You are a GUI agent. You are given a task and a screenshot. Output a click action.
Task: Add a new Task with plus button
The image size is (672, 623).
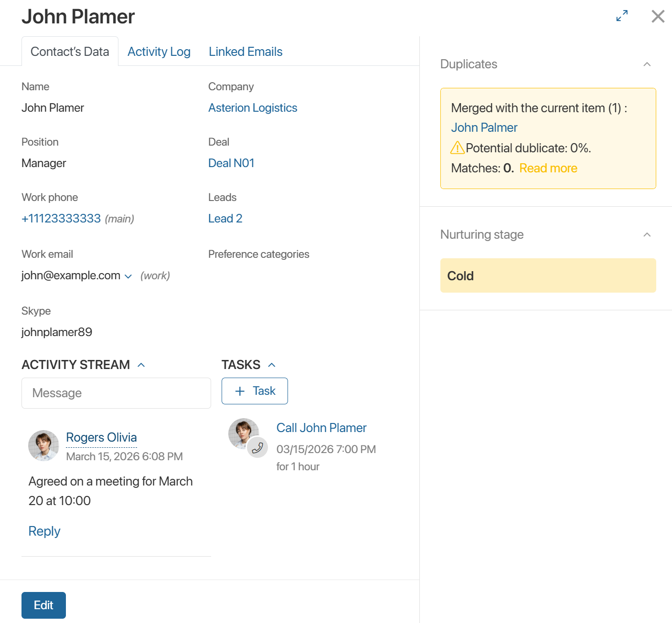click(x=255, y=391)
